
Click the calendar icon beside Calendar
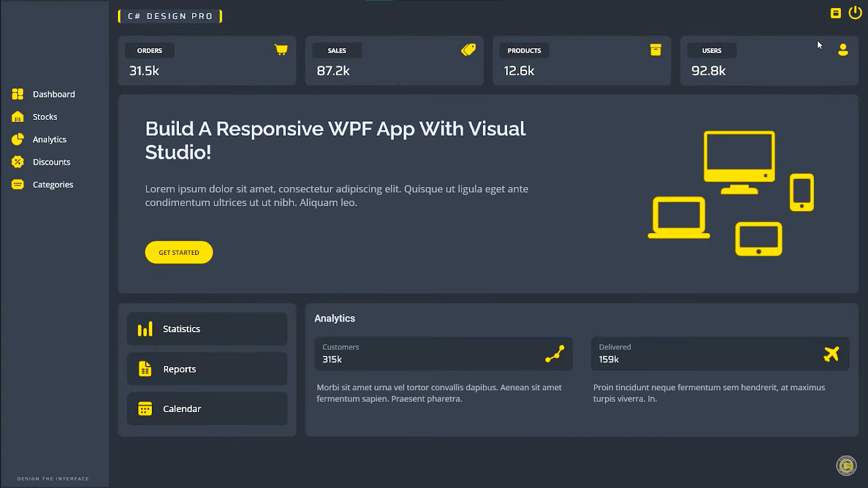click(145, 409)
